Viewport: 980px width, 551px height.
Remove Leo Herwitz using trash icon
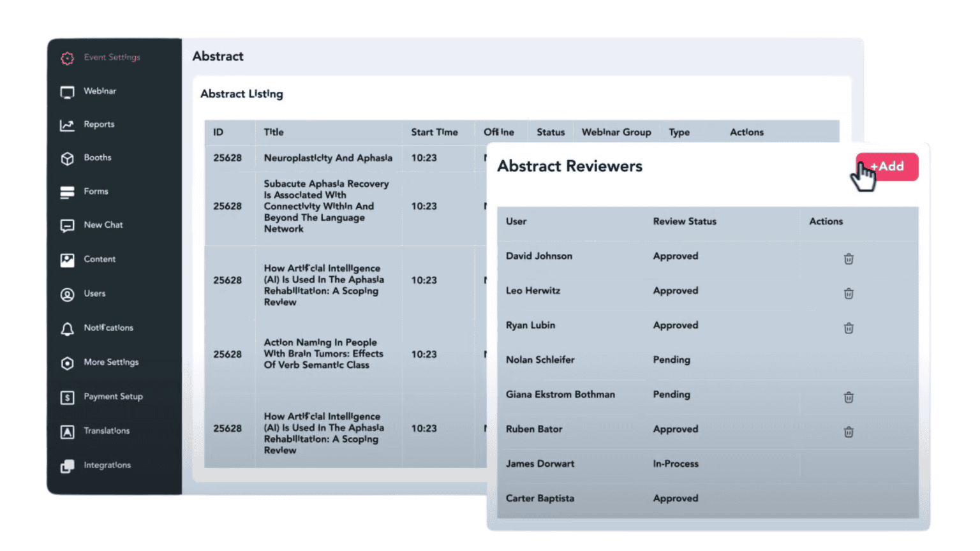pyautogui.click(x=849, y=293)
